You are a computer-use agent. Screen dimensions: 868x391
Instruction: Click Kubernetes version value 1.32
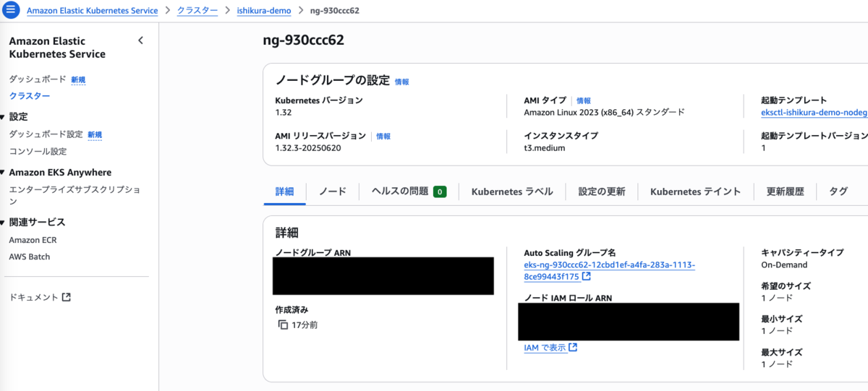pyautogui.click(x=283, y=113)
